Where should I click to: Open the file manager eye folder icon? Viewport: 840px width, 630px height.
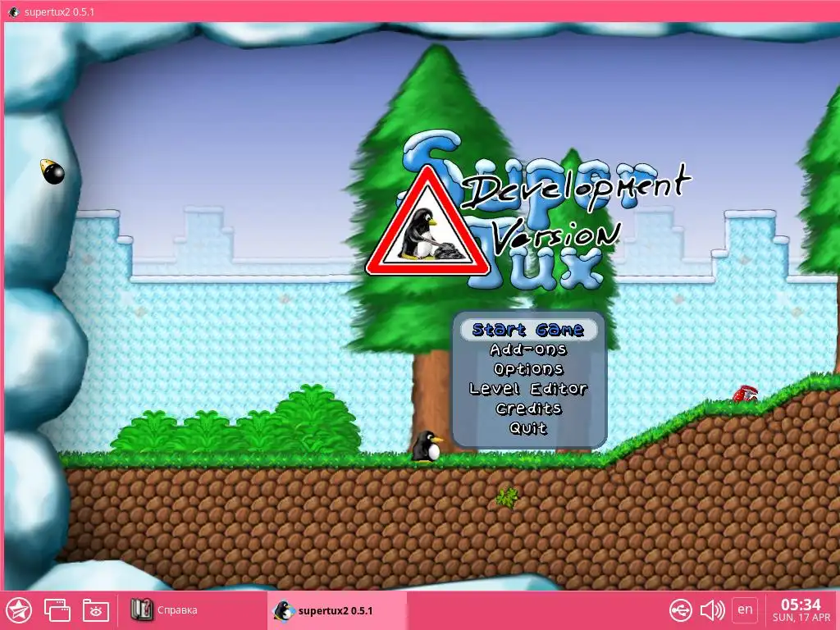[96, 610]
